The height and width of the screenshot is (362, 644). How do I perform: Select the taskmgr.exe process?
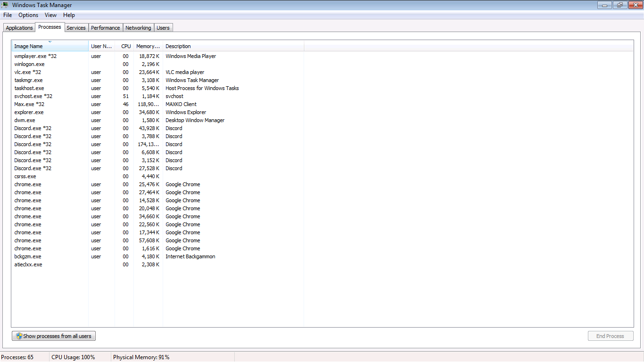tap(158, 80)
